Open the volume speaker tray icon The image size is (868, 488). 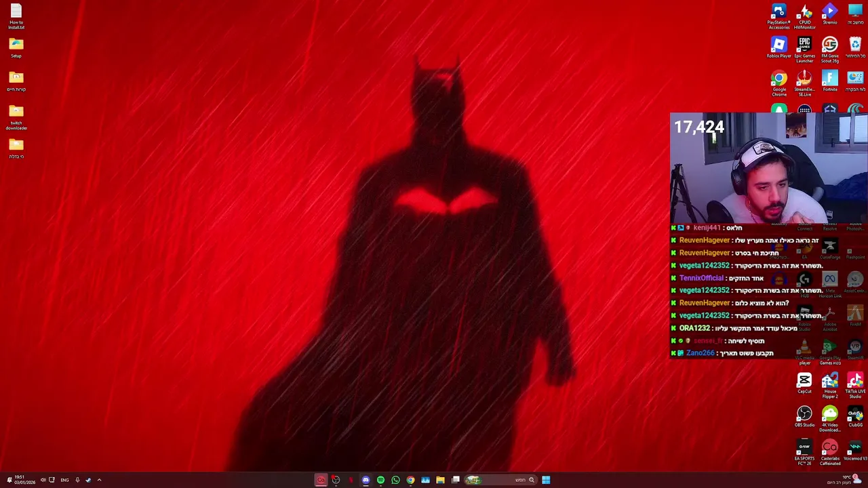point(43,480)
